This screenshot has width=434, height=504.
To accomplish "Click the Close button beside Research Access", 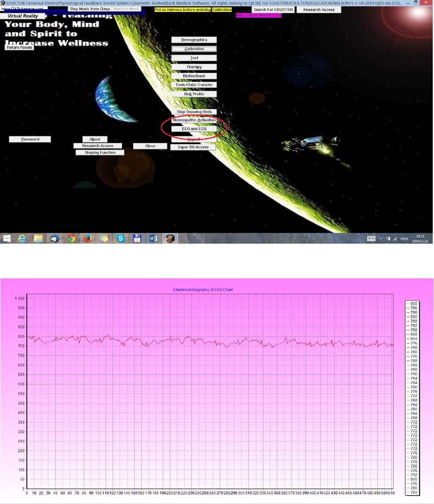I will tap(150, 146).
